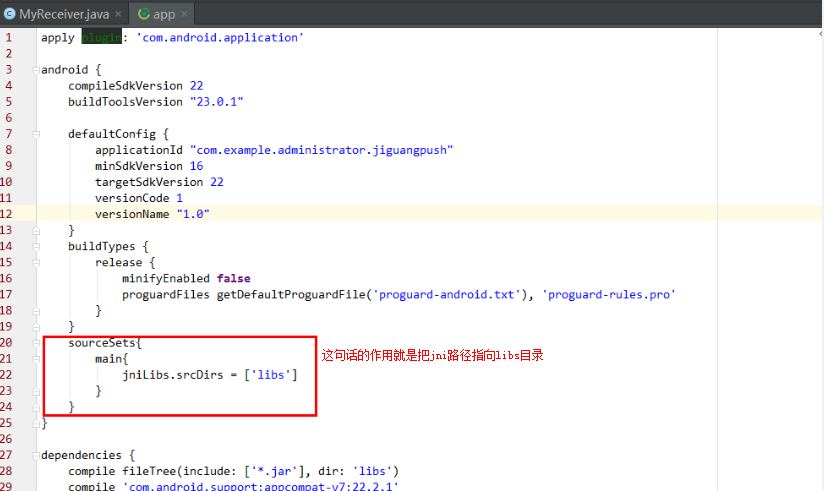Collapse the buildTypes block at line 14
Viewport: 824px width, 491px height.
click(36, 247)
